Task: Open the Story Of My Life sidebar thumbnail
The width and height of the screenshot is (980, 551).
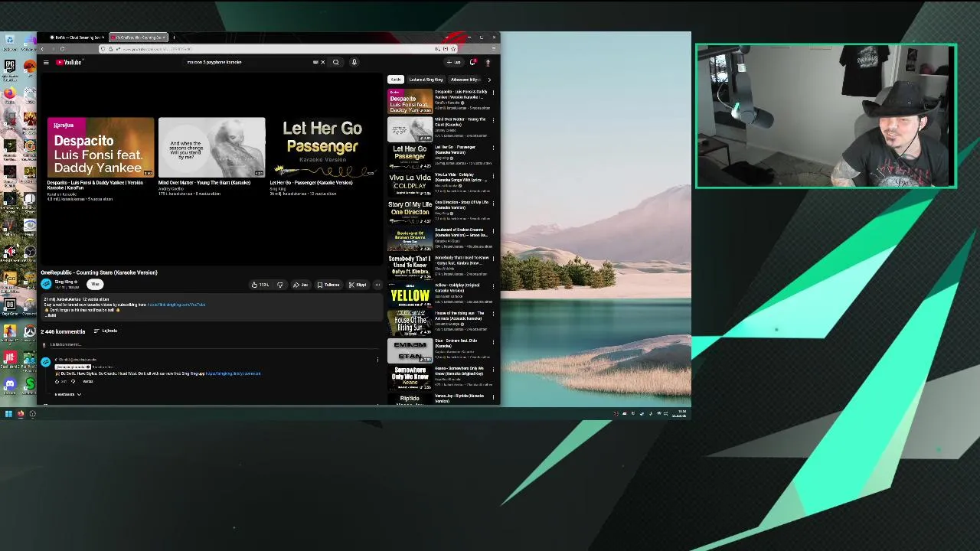Action: click(410, 212)
